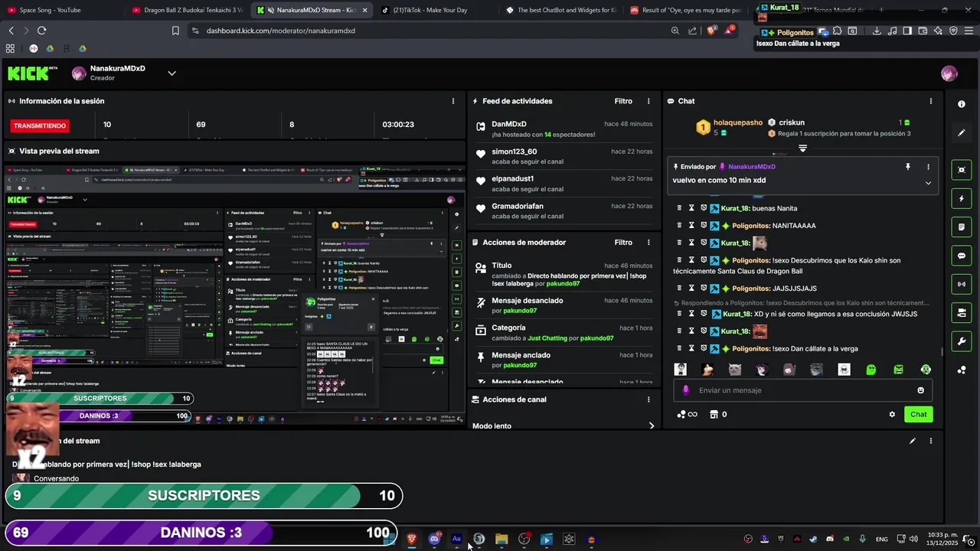Timeout Poligonitos on the 'NANITAAAAA' message
This screenshot has width=980, height=551.
coord(691,226)
